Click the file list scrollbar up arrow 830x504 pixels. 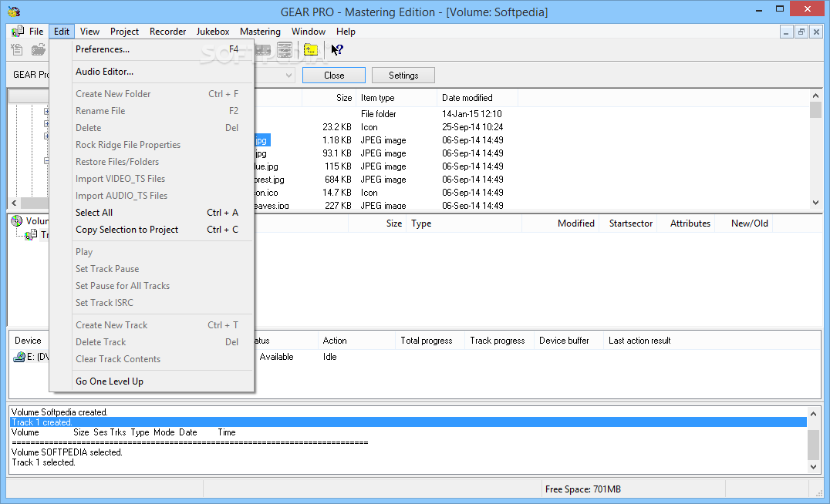pos(815,96)
